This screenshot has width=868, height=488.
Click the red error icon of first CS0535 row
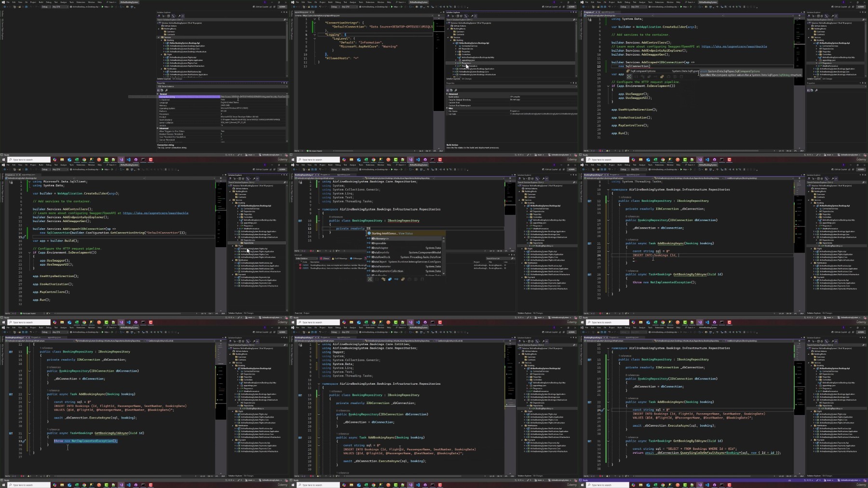[300, 265]
